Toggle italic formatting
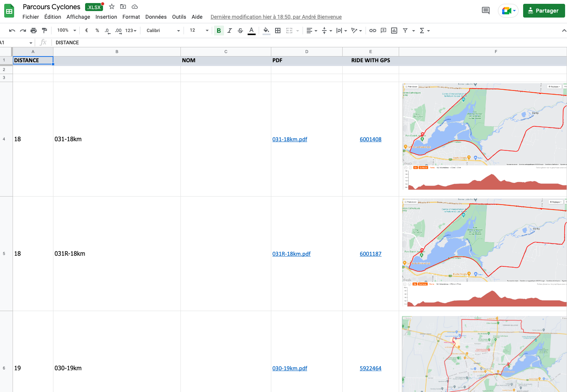This screenshot has height=392, width=567. (x=229, y=31)
